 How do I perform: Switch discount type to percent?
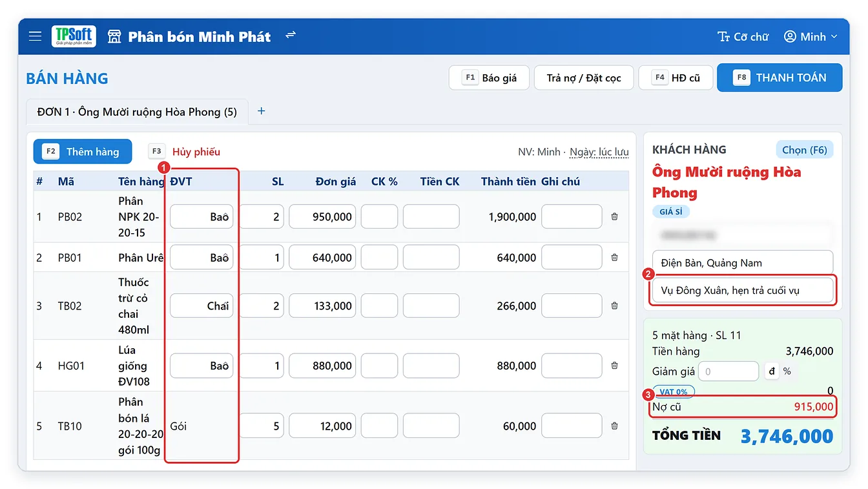[x=787, y=371]
